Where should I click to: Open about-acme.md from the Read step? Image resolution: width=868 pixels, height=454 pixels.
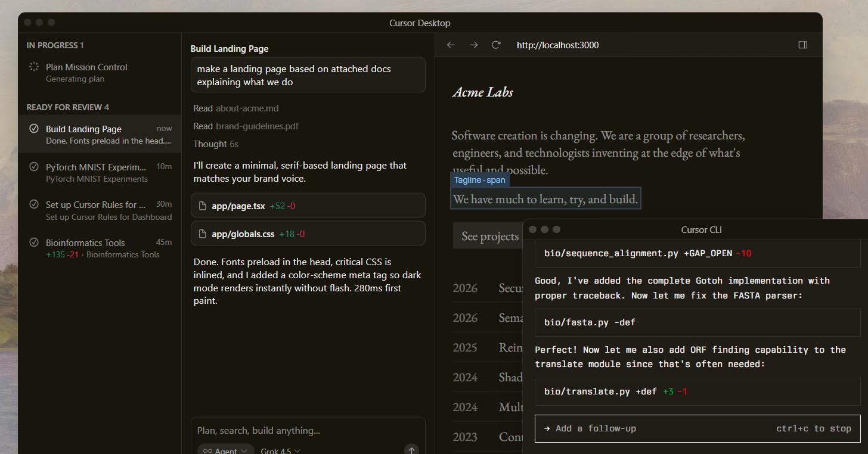[247, 108]
